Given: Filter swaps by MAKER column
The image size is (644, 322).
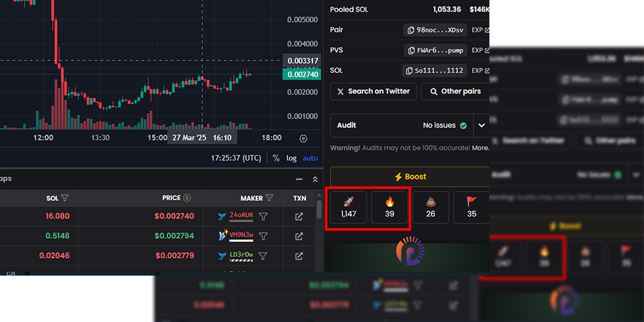Looking at the screenshot, I should coord(269,198).
